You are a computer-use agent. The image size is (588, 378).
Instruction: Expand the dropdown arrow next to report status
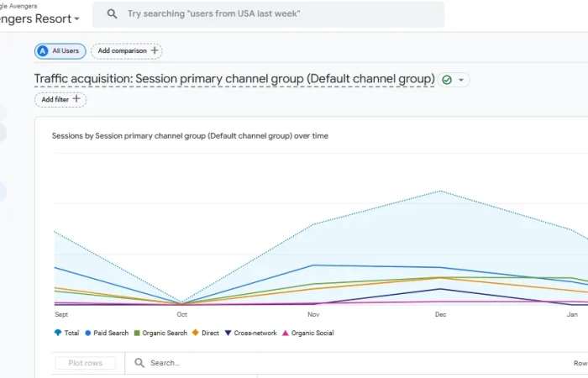[x=461, y=80]
